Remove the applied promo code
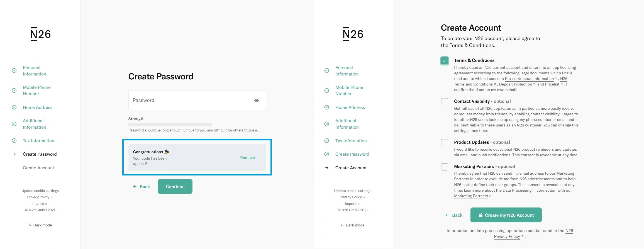Image resolution: width=644 pixels, height=249 pixels. coord(247,158)
